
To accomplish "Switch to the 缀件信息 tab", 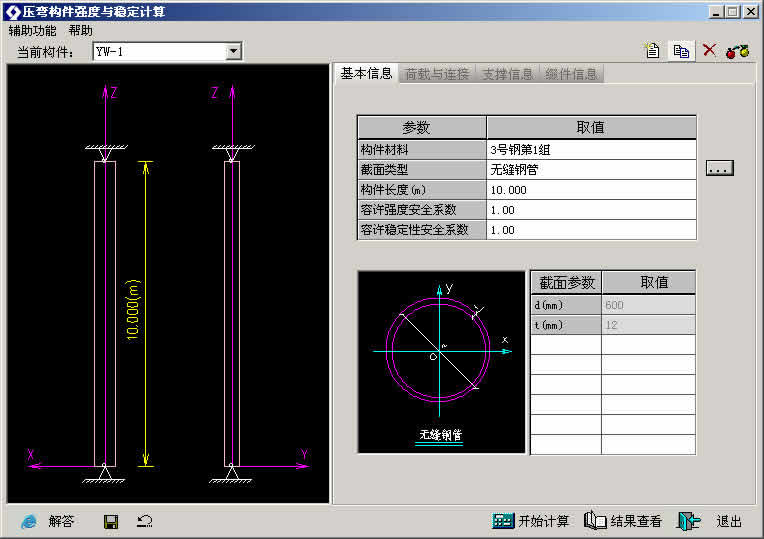I will [x=571, y=74].
